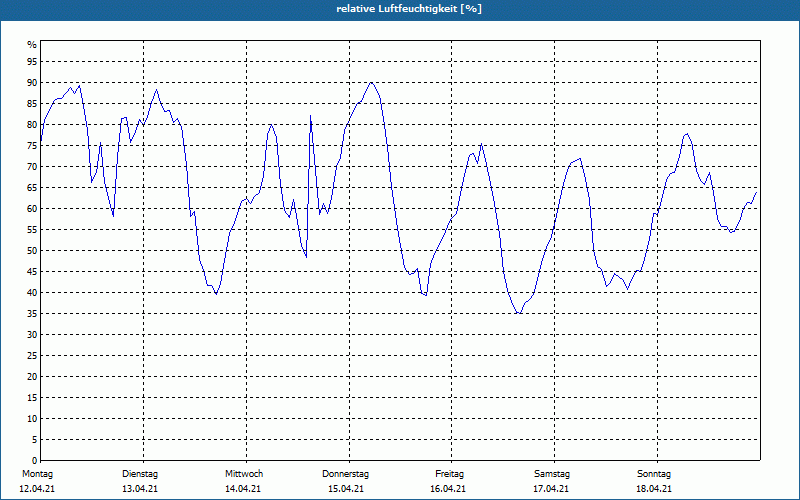This screenshot has height=500, width=800.
Task: Click the 80 y-axis value
Action: click(x=32, y=124)
